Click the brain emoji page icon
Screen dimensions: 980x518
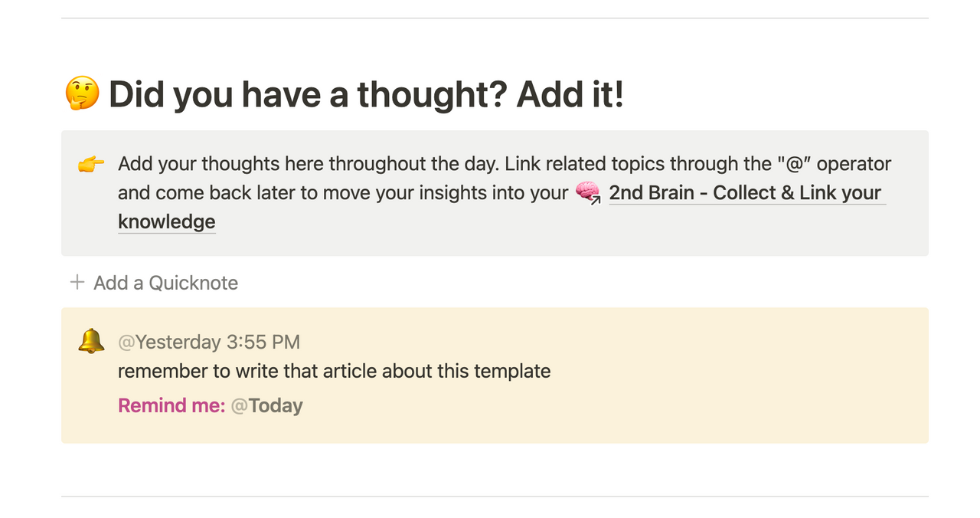[x=588, y=192]
